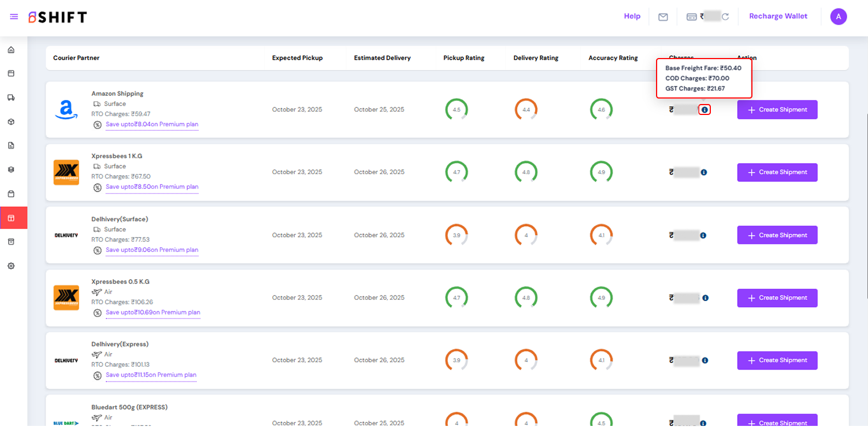Screen dimensions: 868x427
Task: Open the settings gear icon in the sidebar
Action: pyautogui.click(x=11, y=266)
